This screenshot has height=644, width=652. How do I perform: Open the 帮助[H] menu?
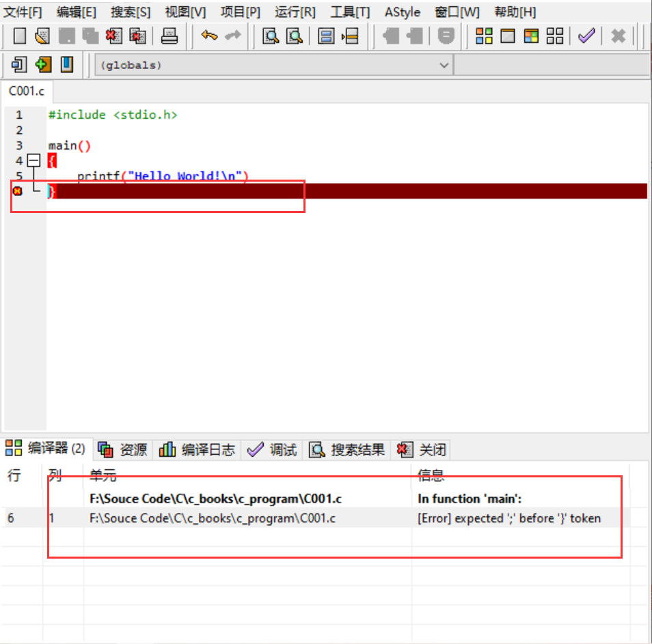coord(515,12)
